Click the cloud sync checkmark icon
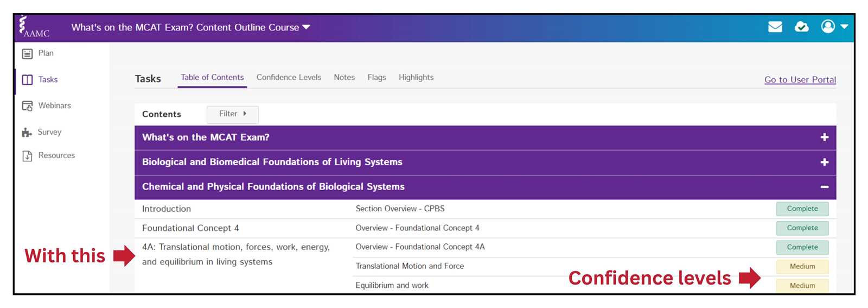This screenshot has height=308, width=868. pos(801,27)
